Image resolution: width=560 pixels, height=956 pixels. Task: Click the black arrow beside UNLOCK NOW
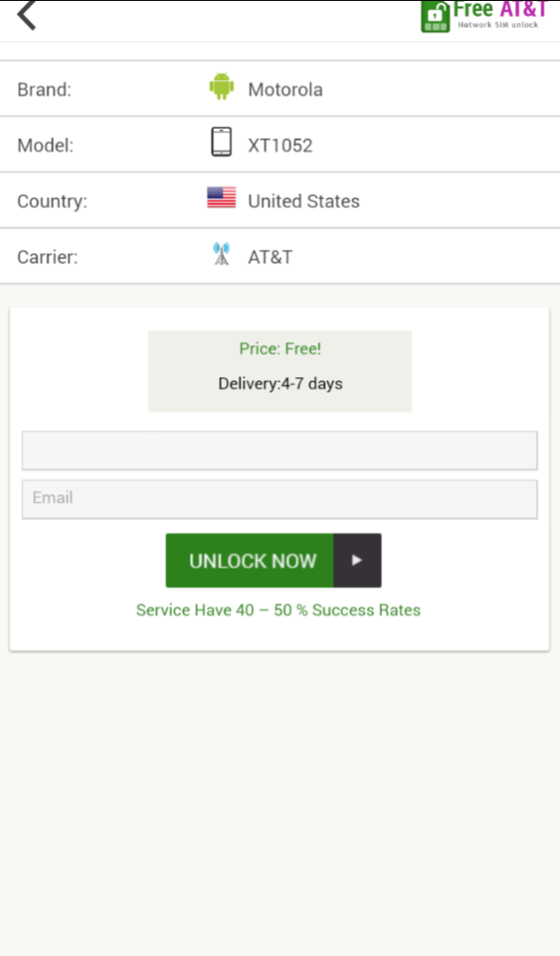(x=357, y=560)
